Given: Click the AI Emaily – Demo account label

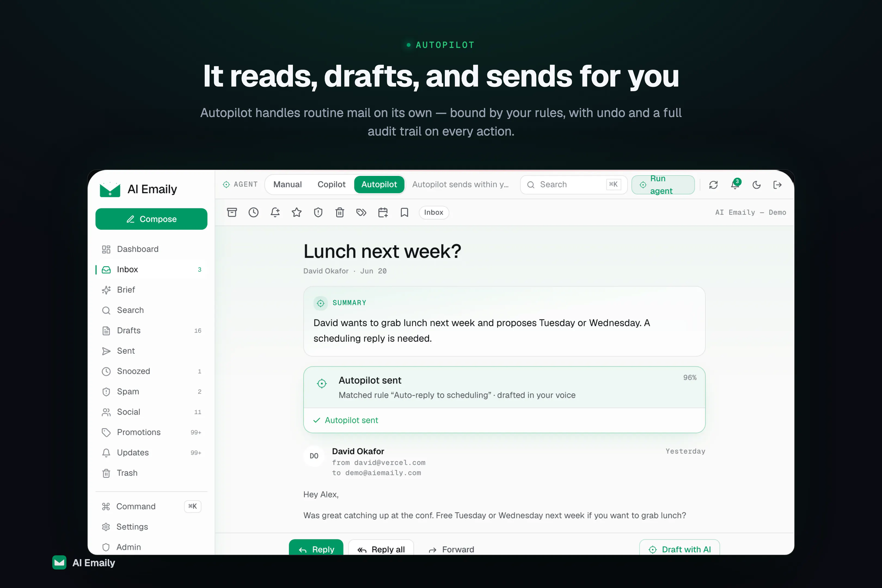Looking at the screenshot, I should pos(750,213).
